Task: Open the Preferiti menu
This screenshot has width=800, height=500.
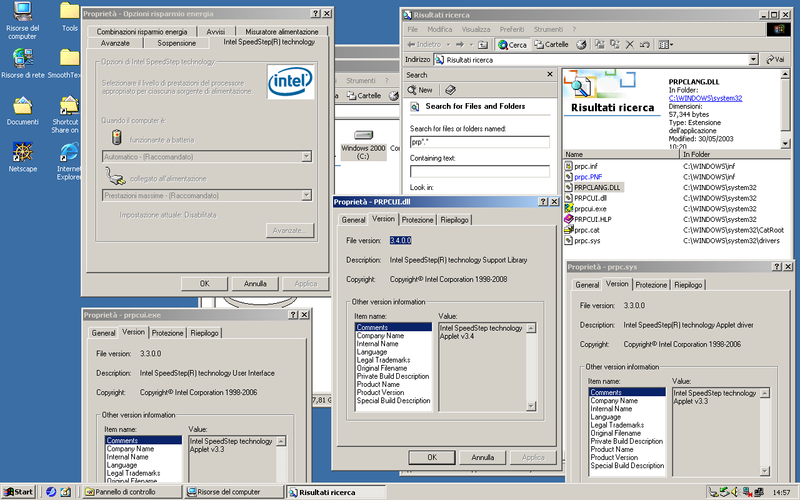Action: [x=512, y=30]
